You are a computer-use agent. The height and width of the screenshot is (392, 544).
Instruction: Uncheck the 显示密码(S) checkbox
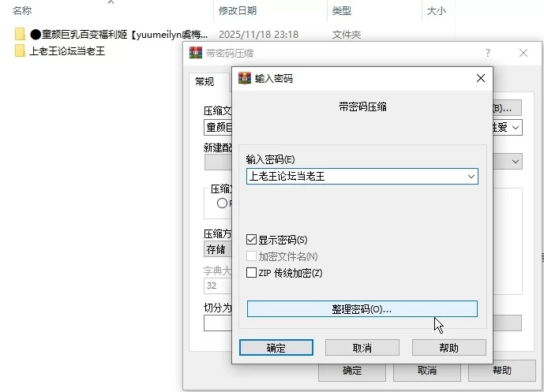coord(251,240)
